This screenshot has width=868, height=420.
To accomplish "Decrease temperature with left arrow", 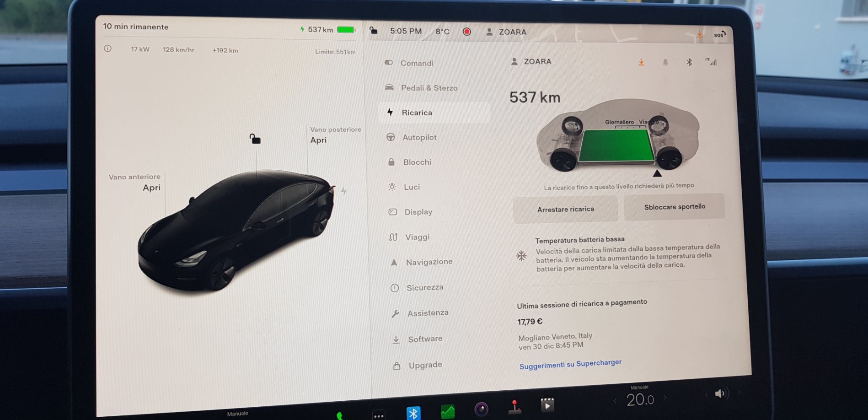I will coord(616,401).
